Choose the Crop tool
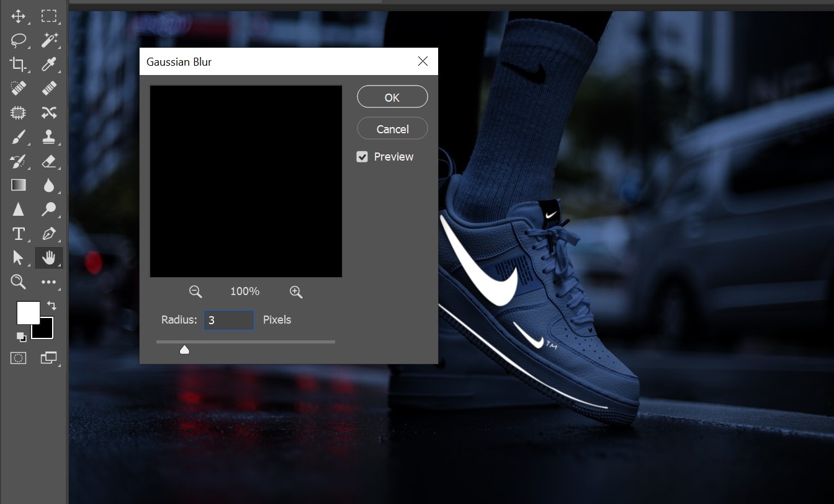 (x=18, y=64)
